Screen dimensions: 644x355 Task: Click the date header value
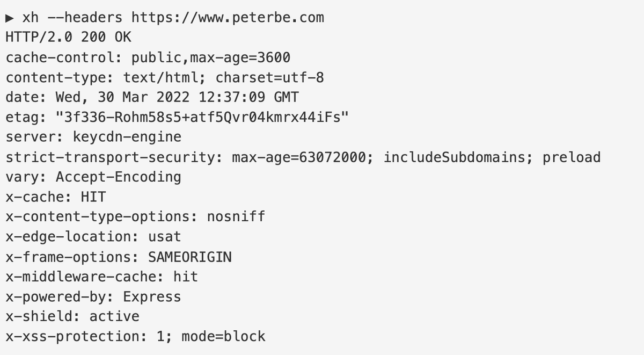[x=177, y=97]
